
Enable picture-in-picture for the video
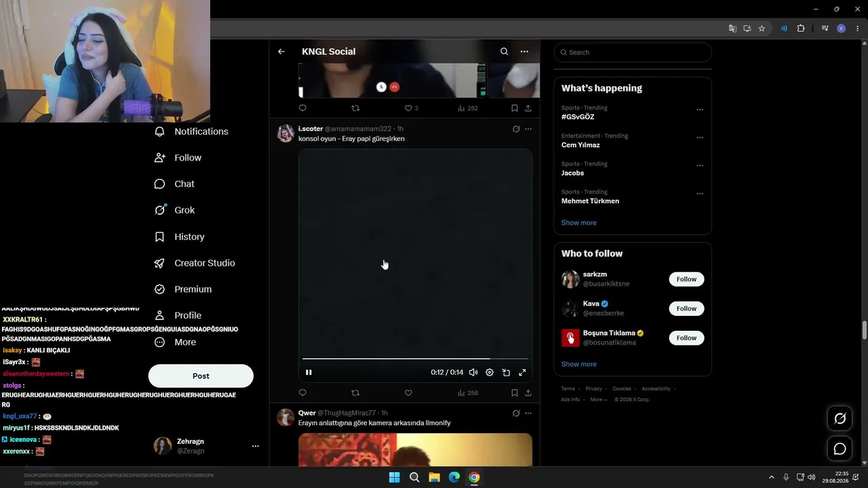(x=506, y=372)
